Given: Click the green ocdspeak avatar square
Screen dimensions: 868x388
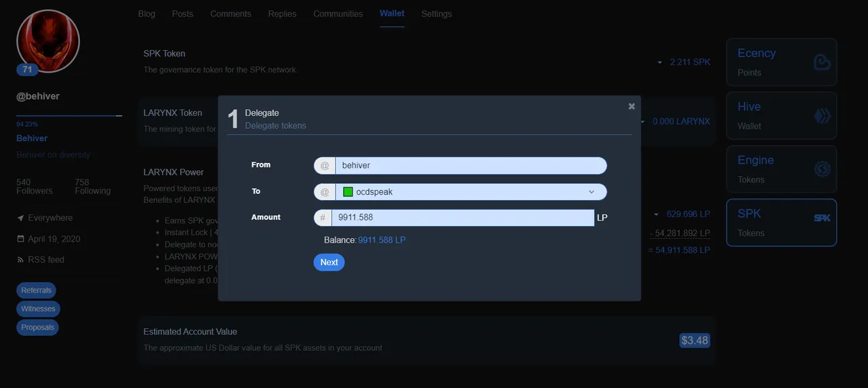Looking at the screenshot, I should [348, 192].
